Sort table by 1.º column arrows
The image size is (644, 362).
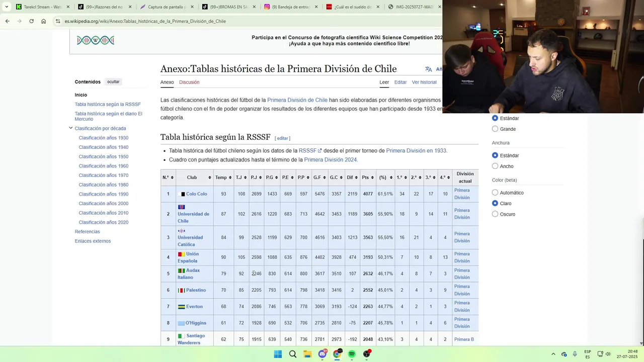(x=406, y=177)
